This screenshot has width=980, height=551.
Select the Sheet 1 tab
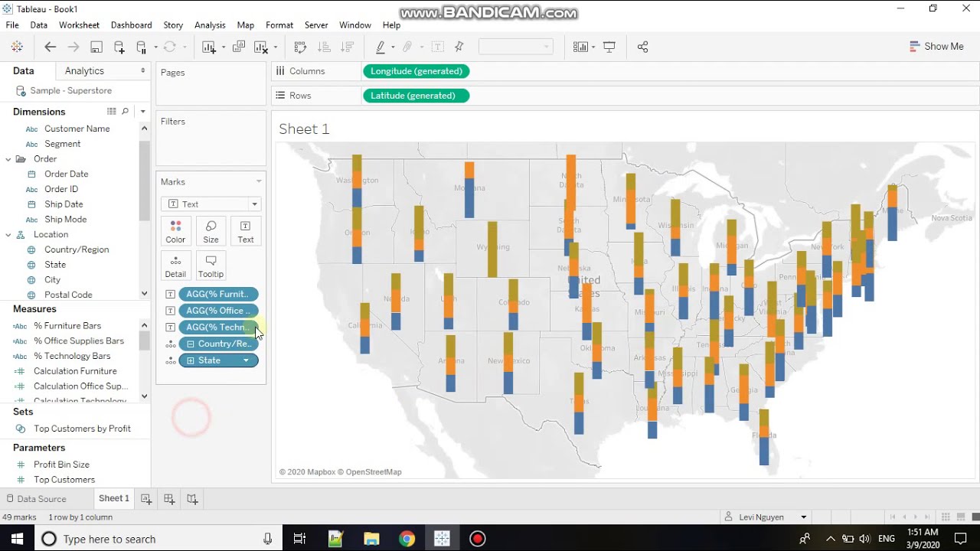click(114, 498)
